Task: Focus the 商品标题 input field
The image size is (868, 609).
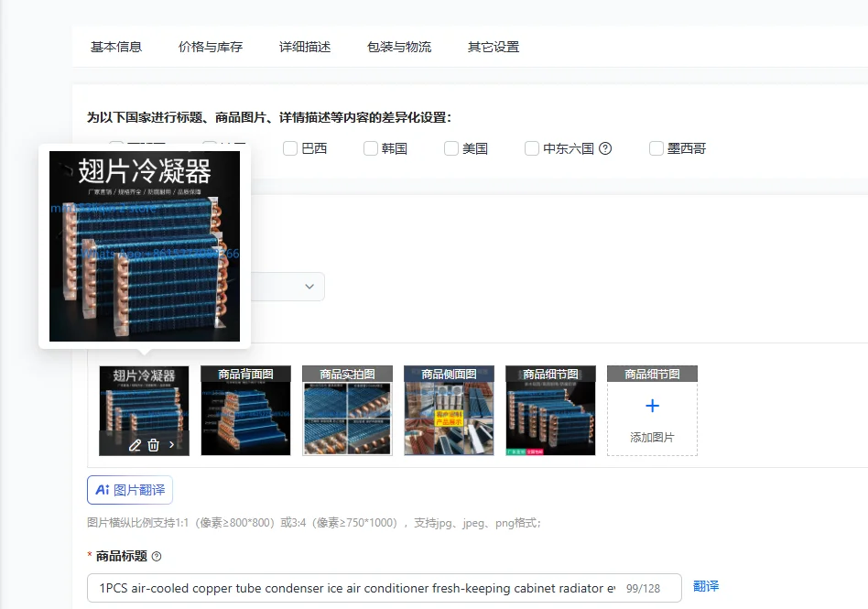Action: point(385,588)
